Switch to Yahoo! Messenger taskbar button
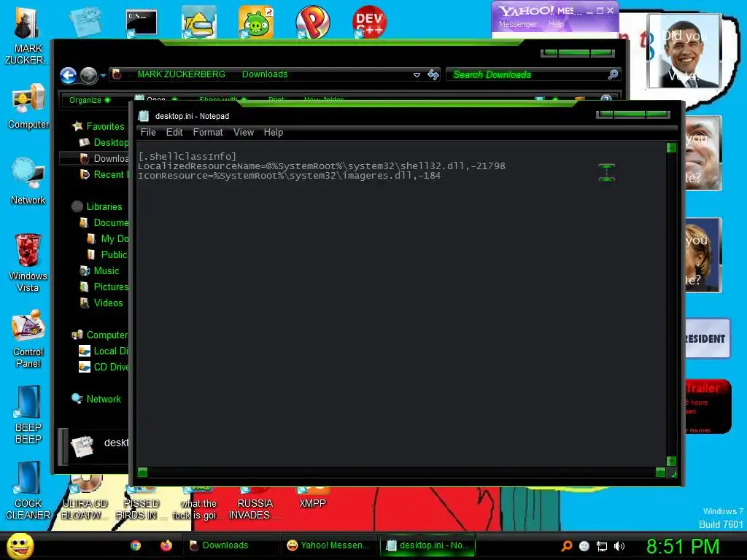The width and height of the screenshot is (747, 560). tap(329, 545)
